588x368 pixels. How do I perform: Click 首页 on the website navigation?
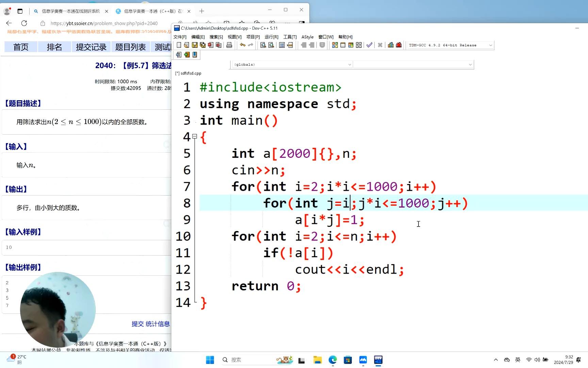21,47
